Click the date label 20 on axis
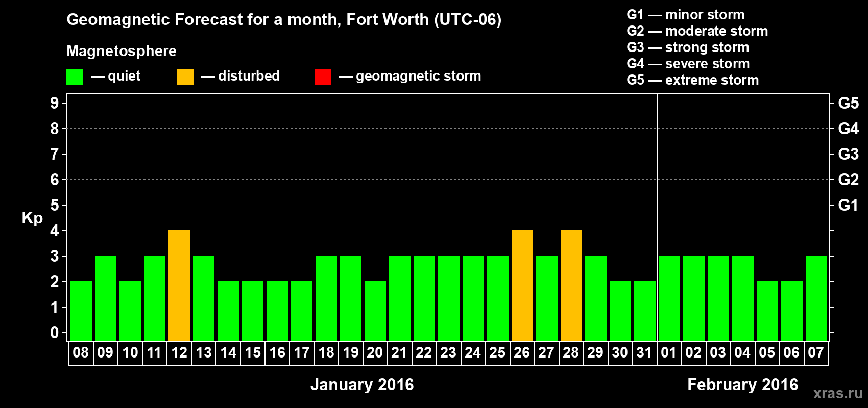868x408 pixels. click(375, 353)
